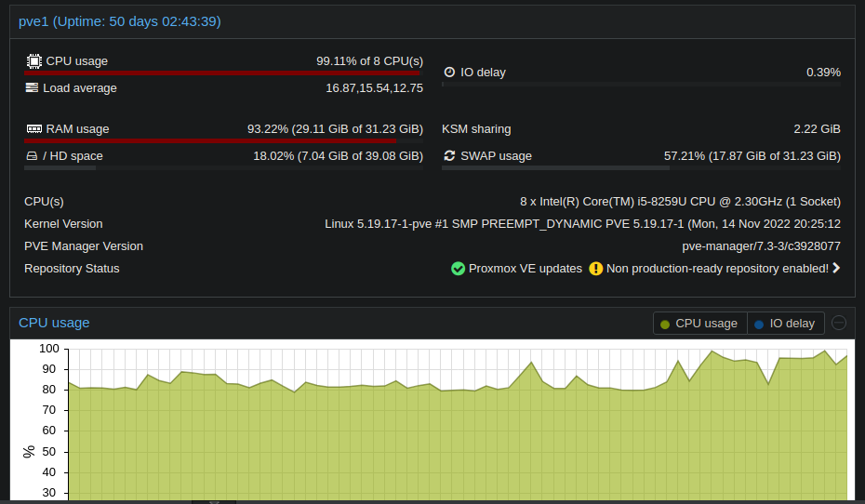Click the KSM sharing 2.22 GiB value
865x504 pixels.
(817, 129)
